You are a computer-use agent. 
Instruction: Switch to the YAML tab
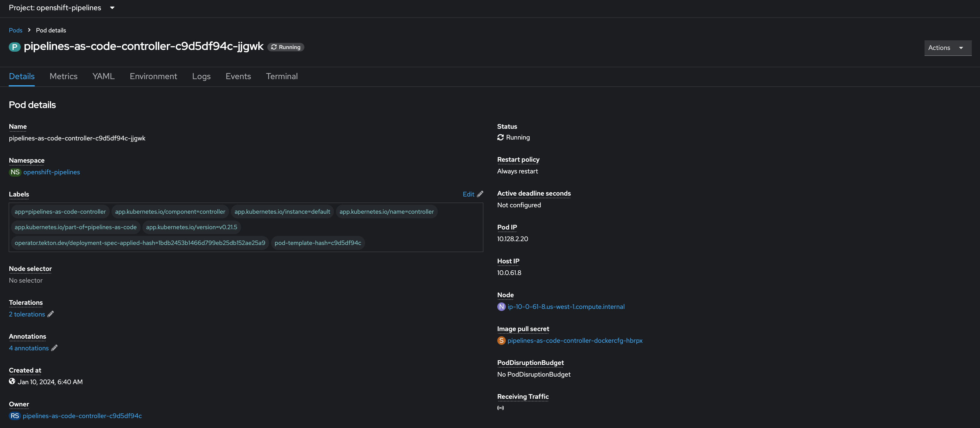tap(104, 76)
